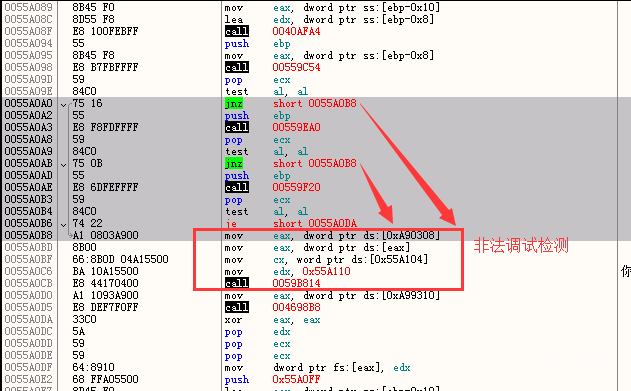This screenshot has width=631, height=391.
Task: Select address 0055A0A0 with the jnz instruction
Action: pyautogui.click(x=29, y=103)
